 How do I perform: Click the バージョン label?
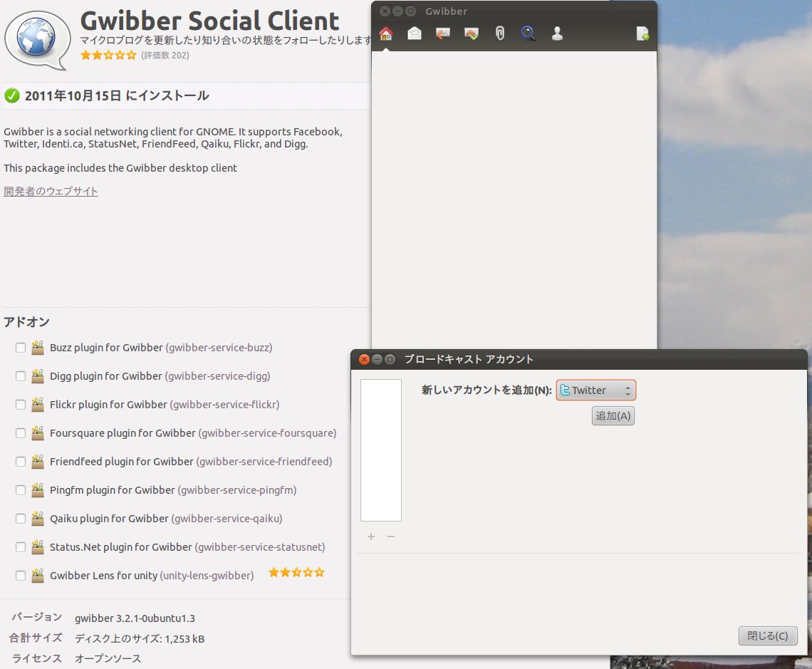(37, 617)
